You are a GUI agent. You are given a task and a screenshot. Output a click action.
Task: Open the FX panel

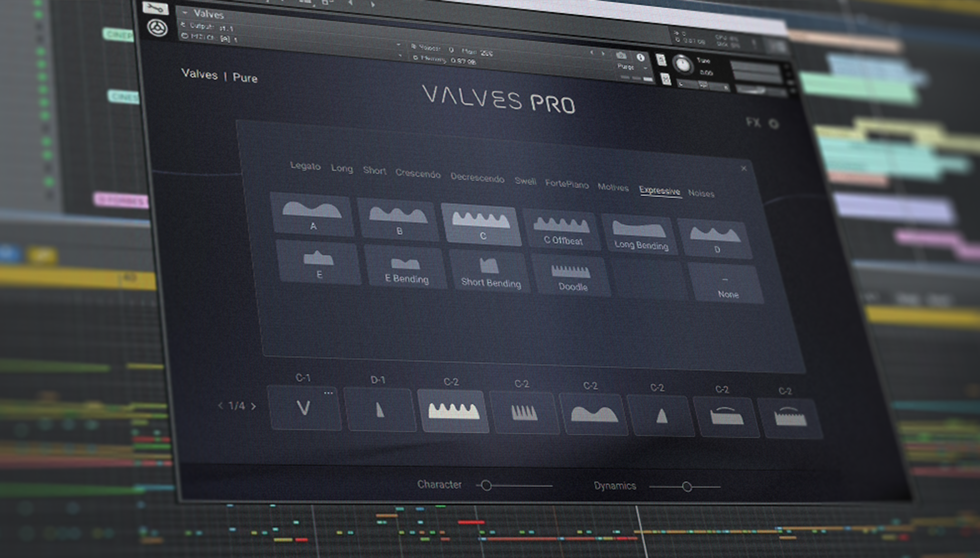click(753, 122)
